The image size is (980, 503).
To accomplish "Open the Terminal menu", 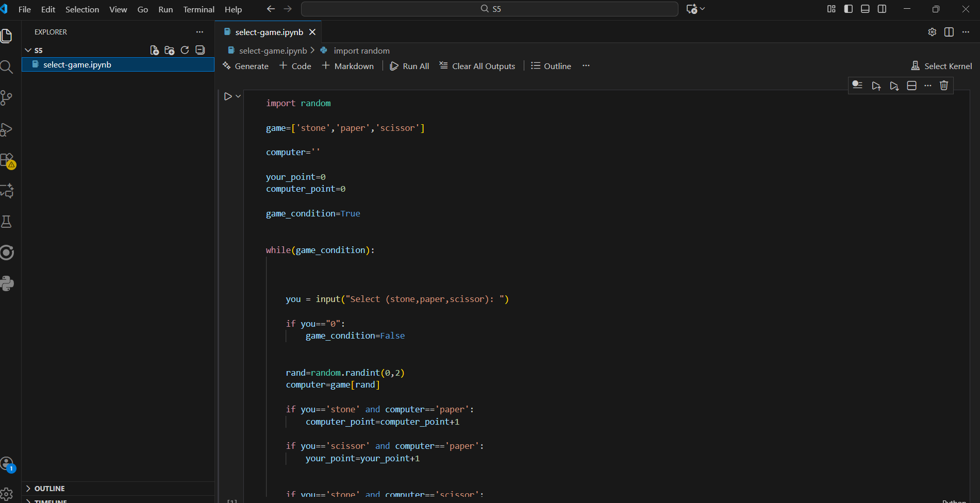I will click(198, 9).
